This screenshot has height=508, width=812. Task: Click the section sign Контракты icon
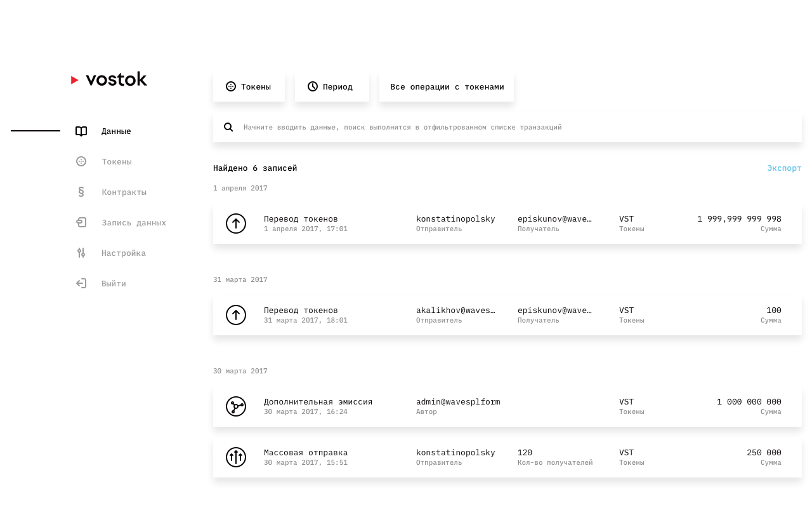pos(81,192)
